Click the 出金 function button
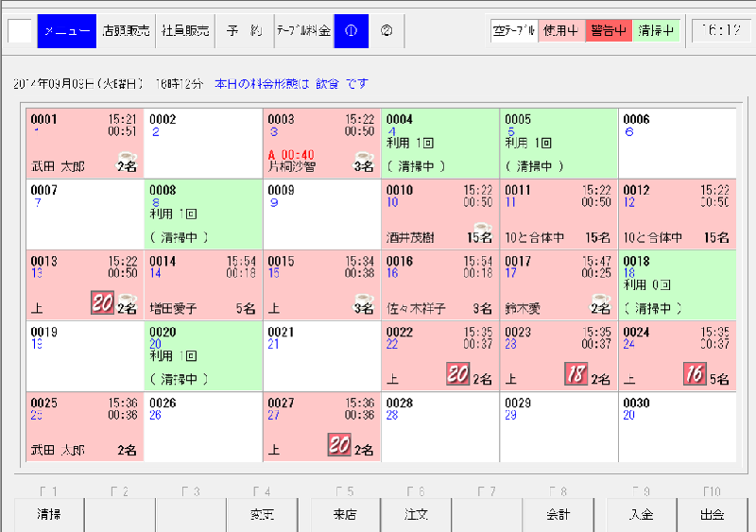The width and height of the screenshot is (756, 532). click(713, 515)
